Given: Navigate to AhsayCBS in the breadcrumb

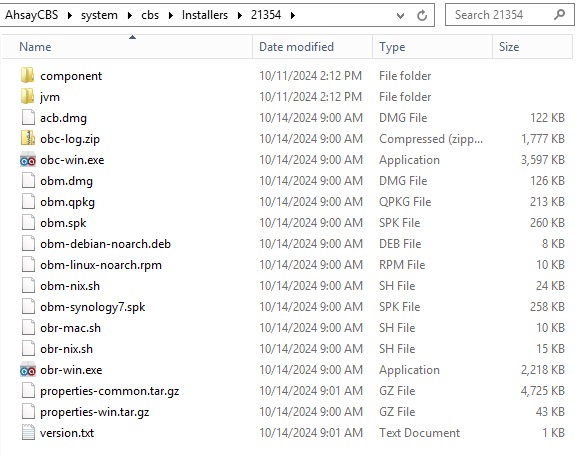Looking at the screenshot, I should point(32,15).
